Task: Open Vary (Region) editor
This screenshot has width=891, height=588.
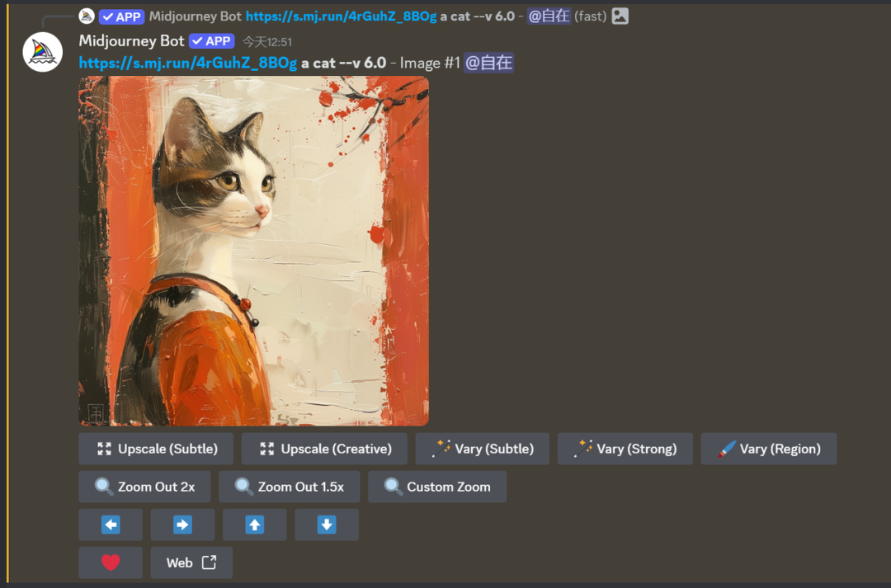Action: pos(768,449)
